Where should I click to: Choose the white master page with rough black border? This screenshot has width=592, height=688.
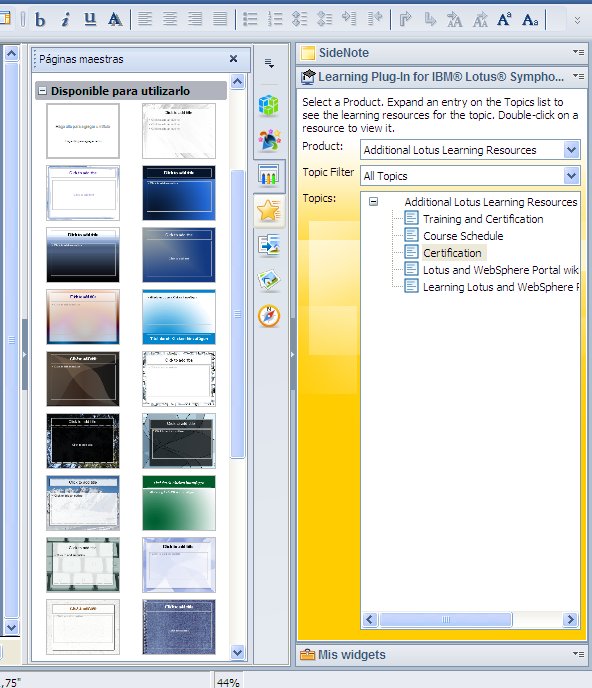tap(179, 379)
